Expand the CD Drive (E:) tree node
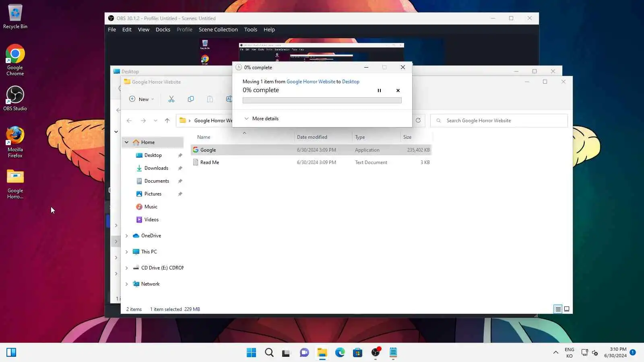Screen dimensions: 644x362 coord(126,268)
